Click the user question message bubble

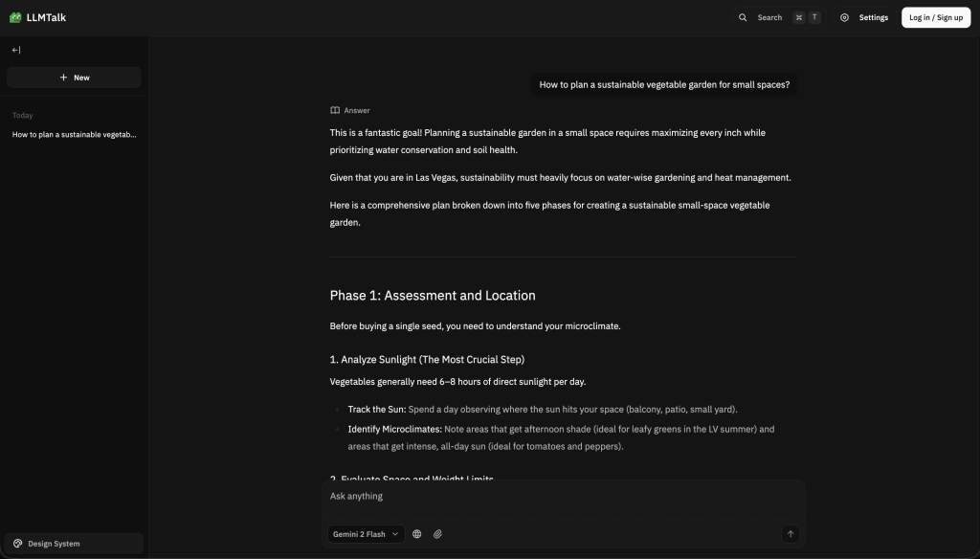click(664, 84)
